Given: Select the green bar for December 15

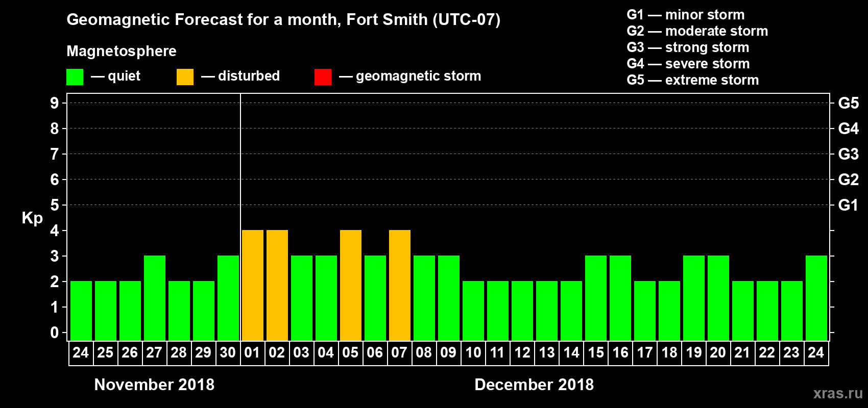Looking at the screenshot, I should click(596, 298).
